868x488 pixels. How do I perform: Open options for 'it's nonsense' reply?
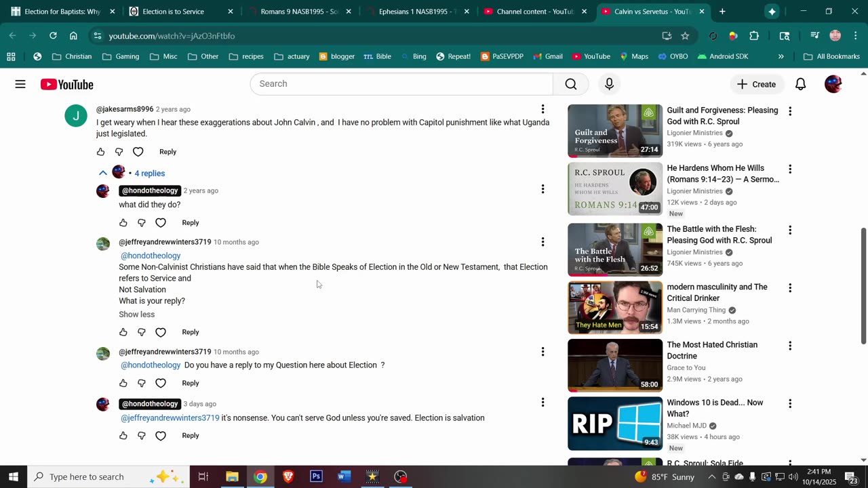(x=542, y=403)
